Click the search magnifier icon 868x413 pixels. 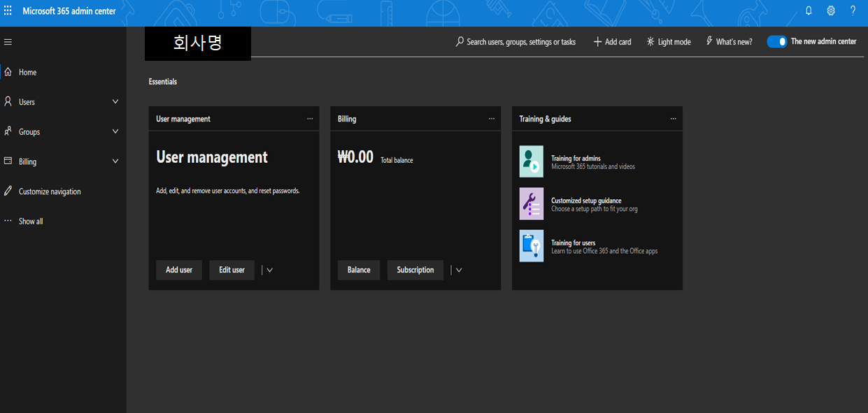tap(460, 42)
